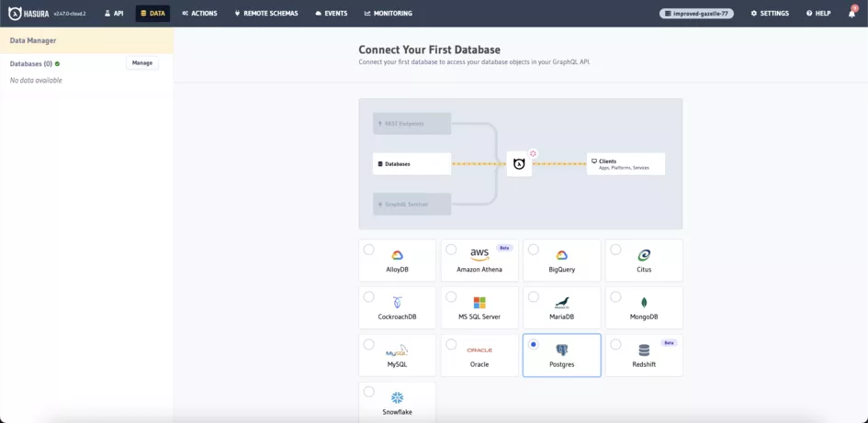Click the improved-gazelle-77 project badge

[696, 13]
